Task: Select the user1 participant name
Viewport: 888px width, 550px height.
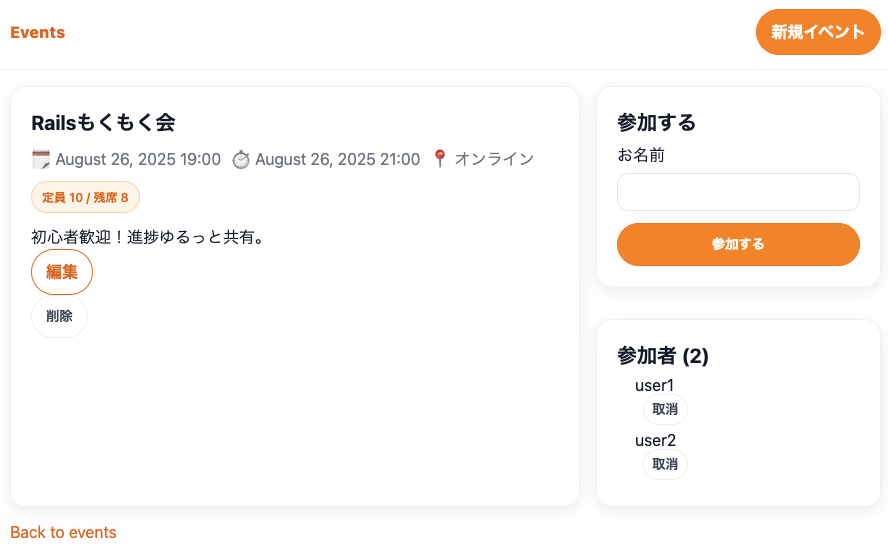Action: (654, 385)
